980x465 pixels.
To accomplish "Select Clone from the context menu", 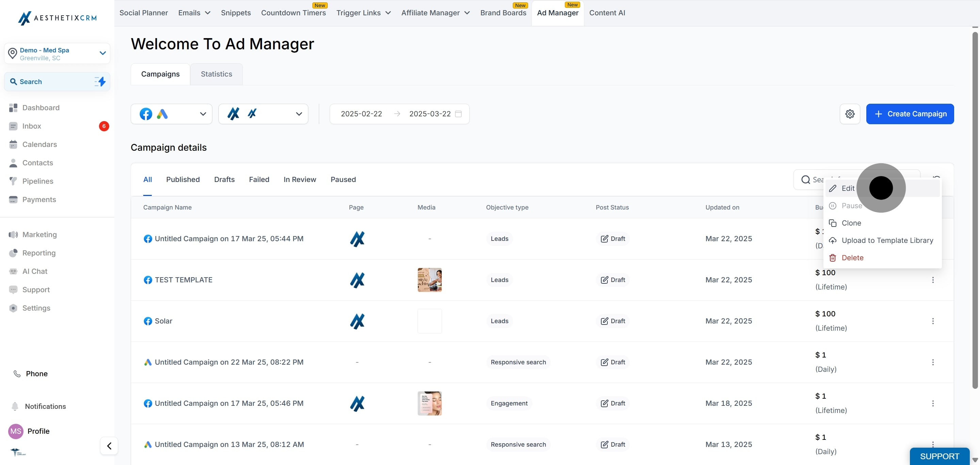I will [x=851, y=223].
